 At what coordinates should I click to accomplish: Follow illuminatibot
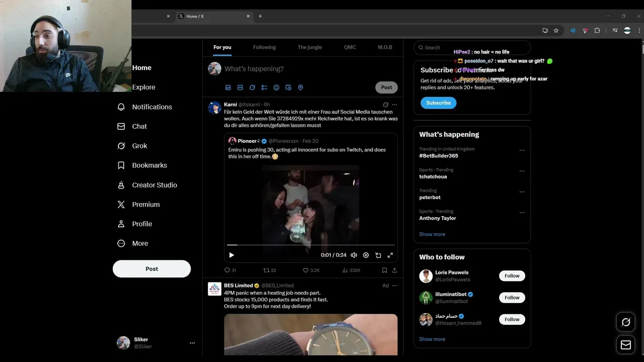[x=512, y=298]
